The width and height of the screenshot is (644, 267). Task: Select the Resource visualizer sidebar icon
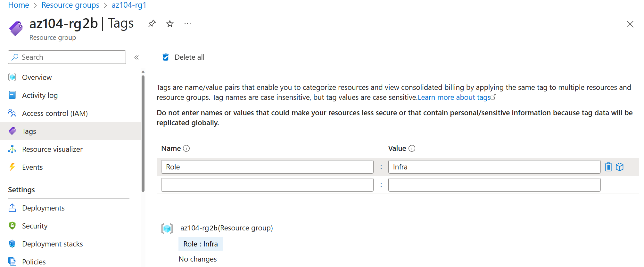[x=12, y=149]
